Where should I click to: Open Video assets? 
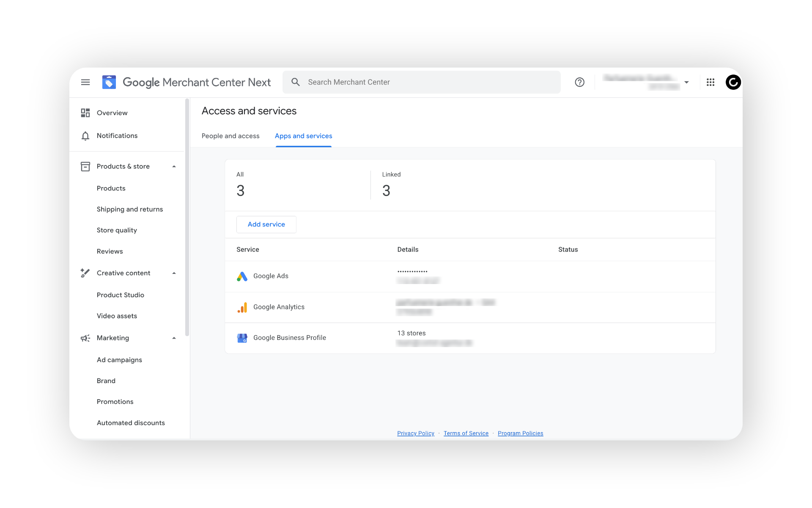pyautogui.click(x=117, y=316)
